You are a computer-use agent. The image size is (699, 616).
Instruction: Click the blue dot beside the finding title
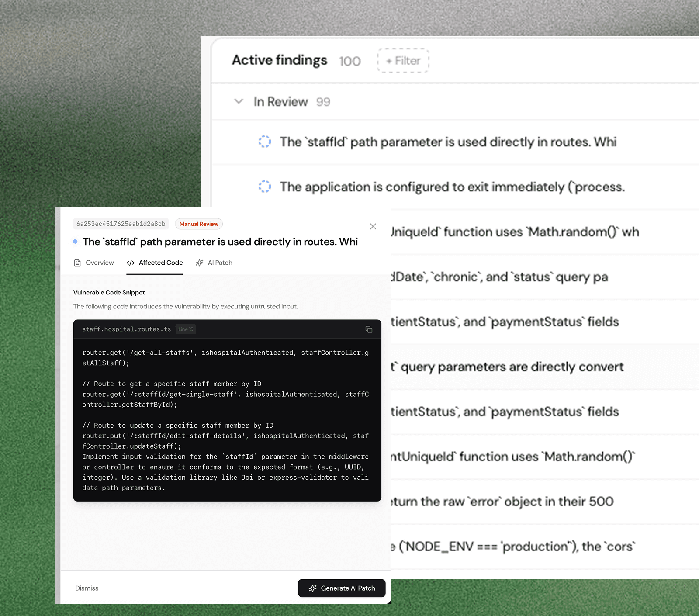tap(76, 242)
